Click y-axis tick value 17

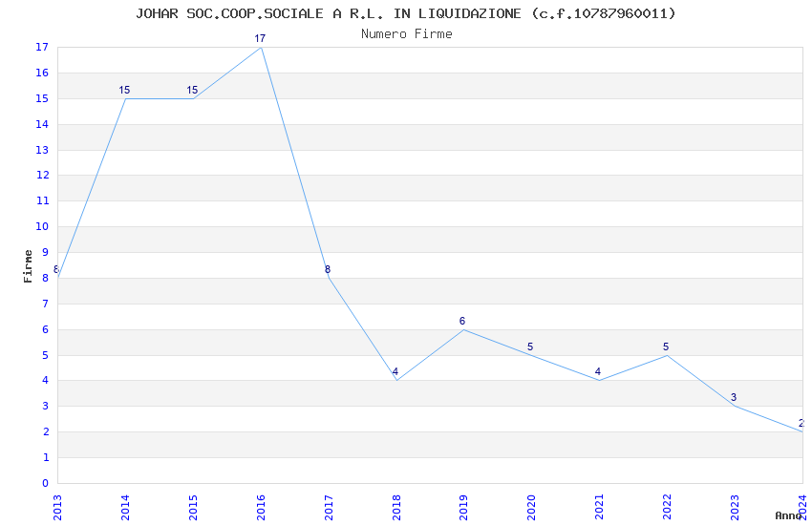point(42,47)
